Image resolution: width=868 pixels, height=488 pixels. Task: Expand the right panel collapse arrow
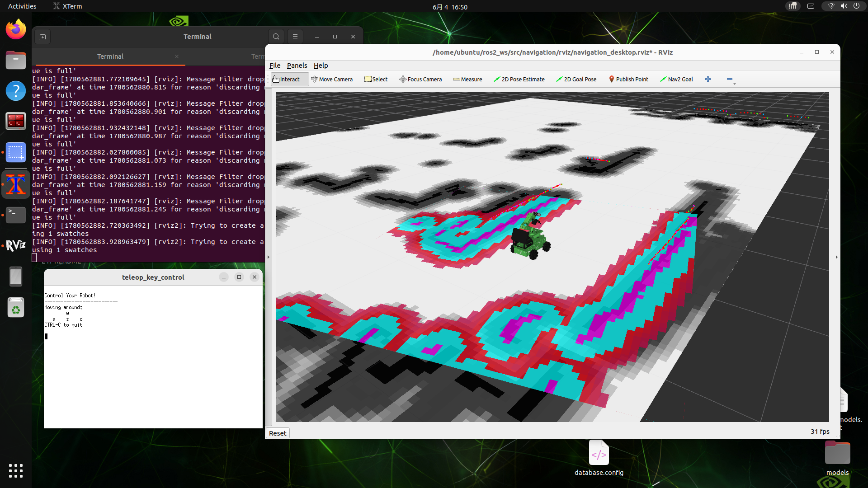[x=836, y=257]
